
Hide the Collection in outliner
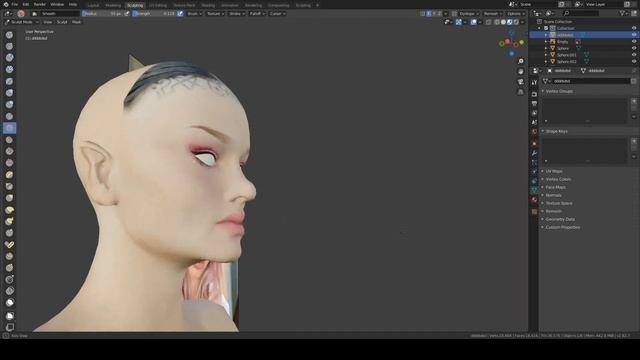pyautogui.click(x=634, y=28)
